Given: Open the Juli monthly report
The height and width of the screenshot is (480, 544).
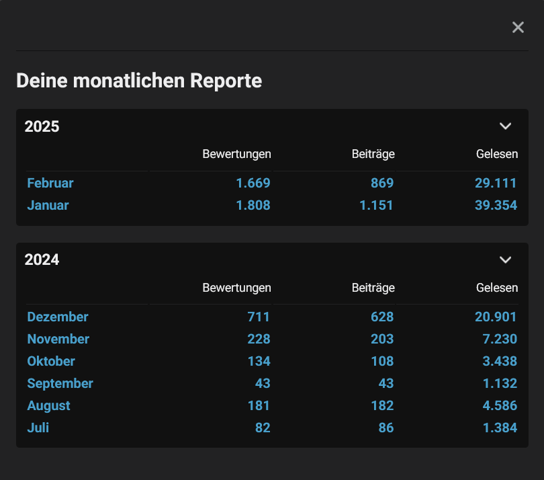Looking at the screenshot, I should click(x=38, y=428).
